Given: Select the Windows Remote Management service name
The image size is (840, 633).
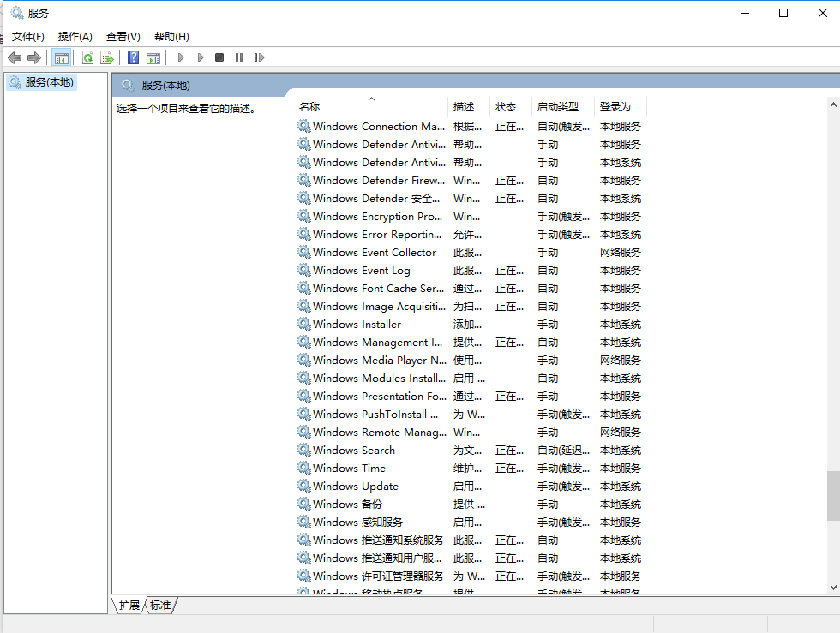Looking at the screenshot, I should coord(380,433).
